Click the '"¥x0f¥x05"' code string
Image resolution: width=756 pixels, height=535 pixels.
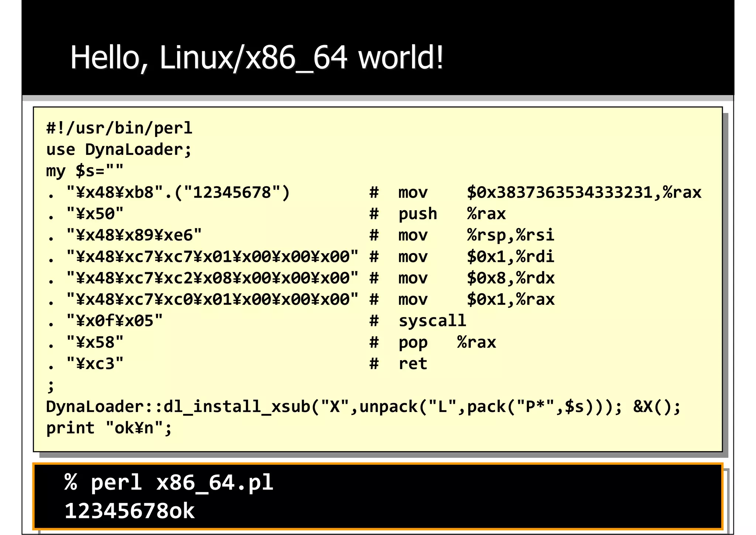pos(114,321)
